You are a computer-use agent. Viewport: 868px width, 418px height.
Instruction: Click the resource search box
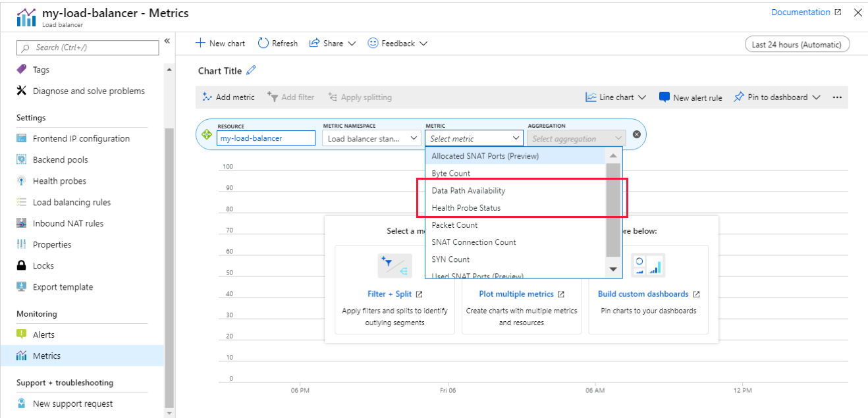click(x=266, y=138)
